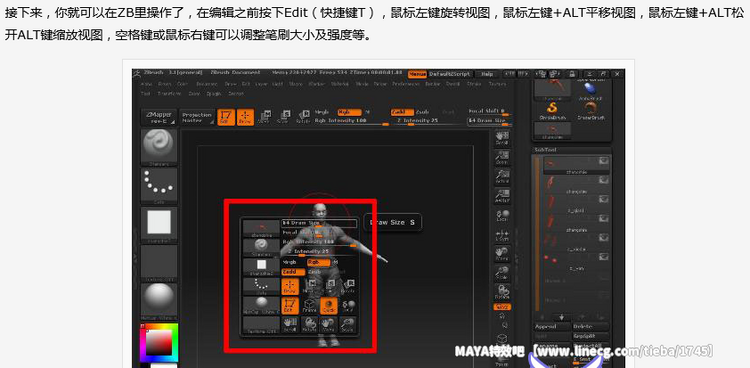Click the swirl brush thumbnail on left shelf
Screen dimensions: 750x368
click(x=159, y=147)
